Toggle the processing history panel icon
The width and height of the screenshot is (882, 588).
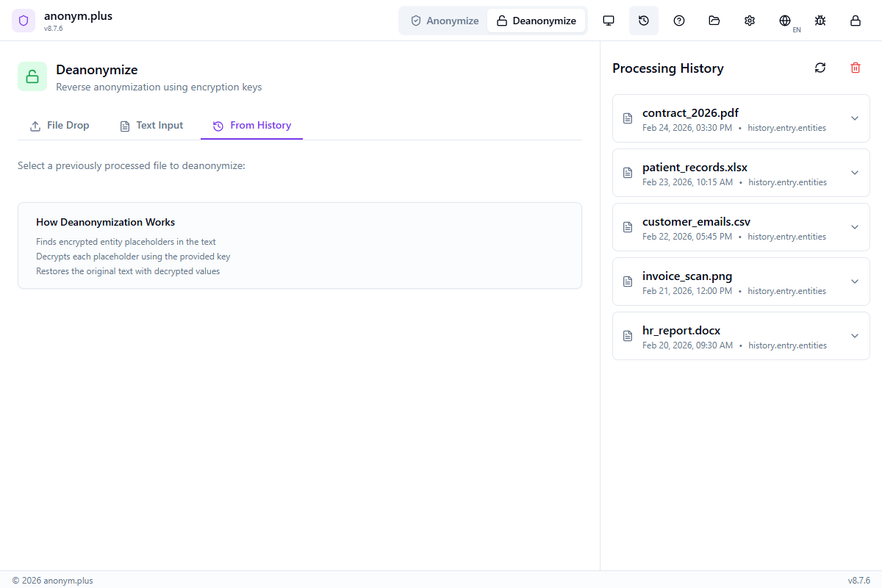[644, 21]
